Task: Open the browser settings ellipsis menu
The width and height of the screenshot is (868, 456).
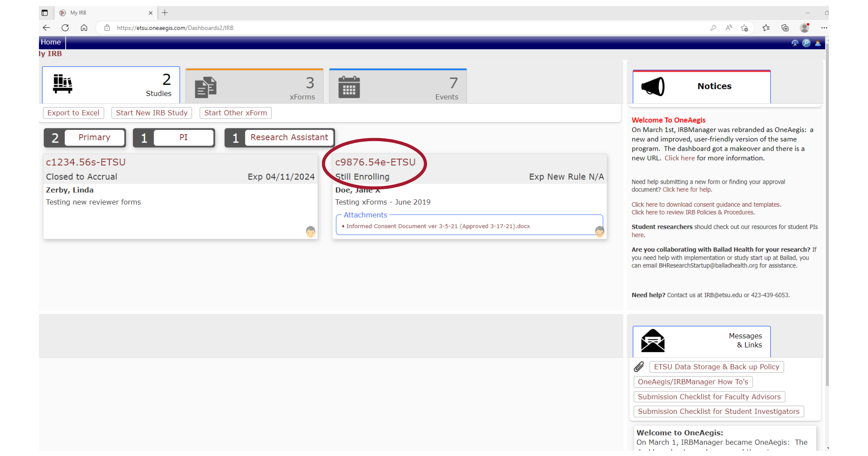Action: coord(824,27)
